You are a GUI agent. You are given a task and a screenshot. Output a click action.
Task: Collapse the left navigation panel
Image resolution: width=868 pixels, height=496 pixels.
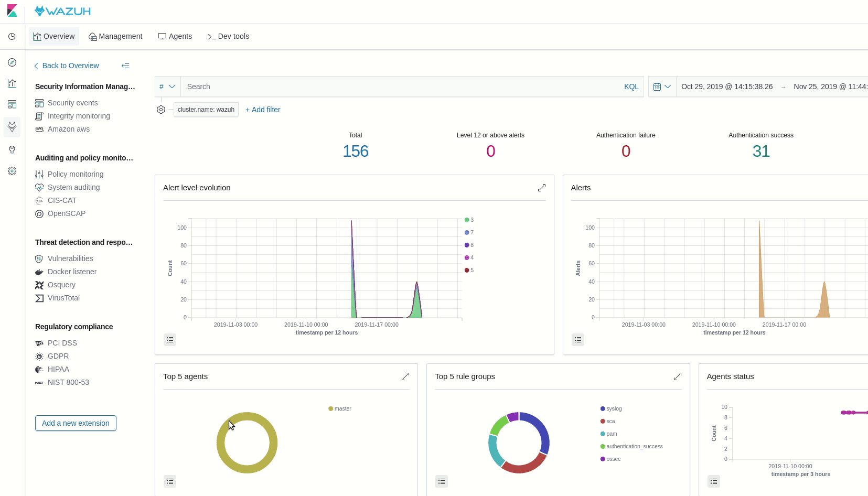pos(125,66)
